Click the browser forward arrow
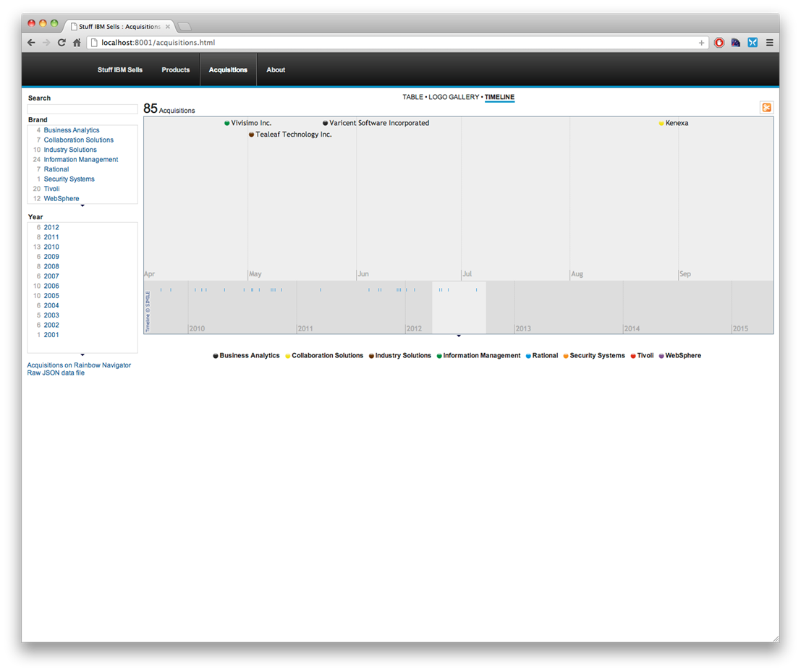801x672 pixels. pyautogui.click(x=46, y=43)
